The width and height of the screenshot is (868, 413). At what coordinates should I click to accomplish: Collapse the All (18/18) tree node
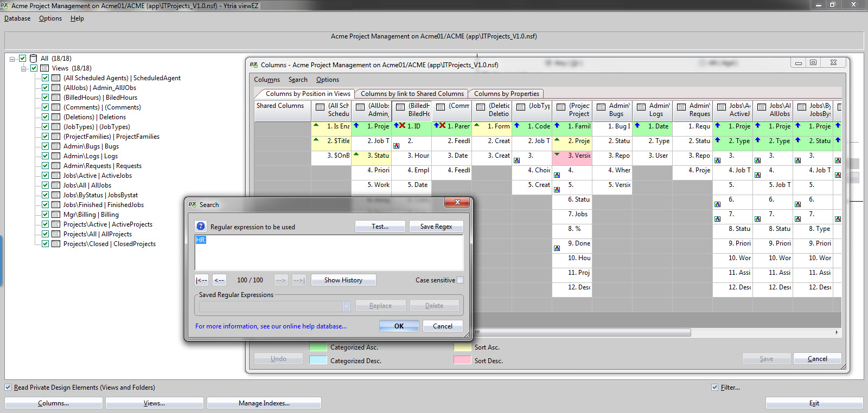tap(12, 59)
